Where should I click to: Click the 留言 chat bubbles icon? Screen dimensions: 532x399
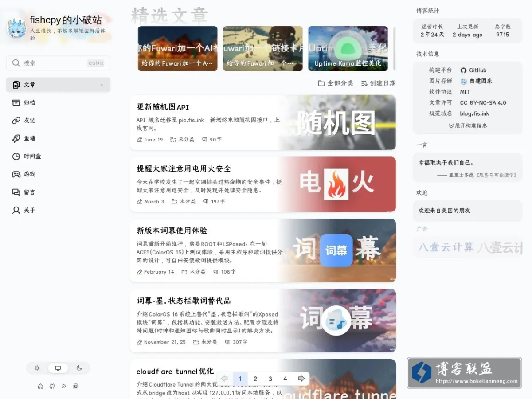pos(16,192)
